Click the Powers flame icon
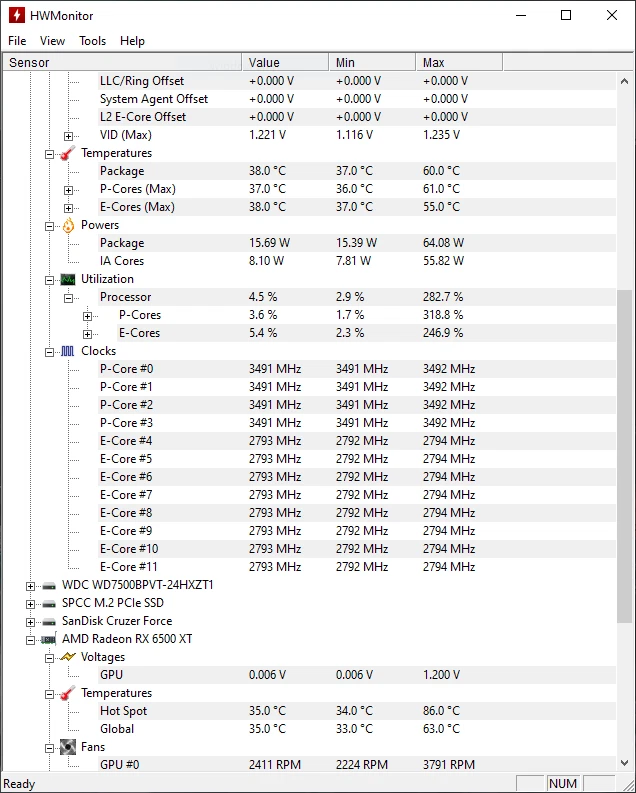 68,225
